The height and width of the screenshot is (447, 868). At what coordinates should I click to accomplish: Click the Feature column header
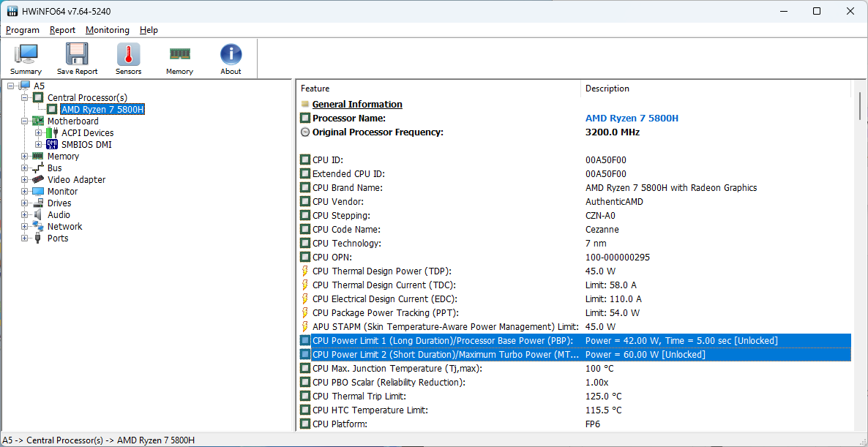438,89
